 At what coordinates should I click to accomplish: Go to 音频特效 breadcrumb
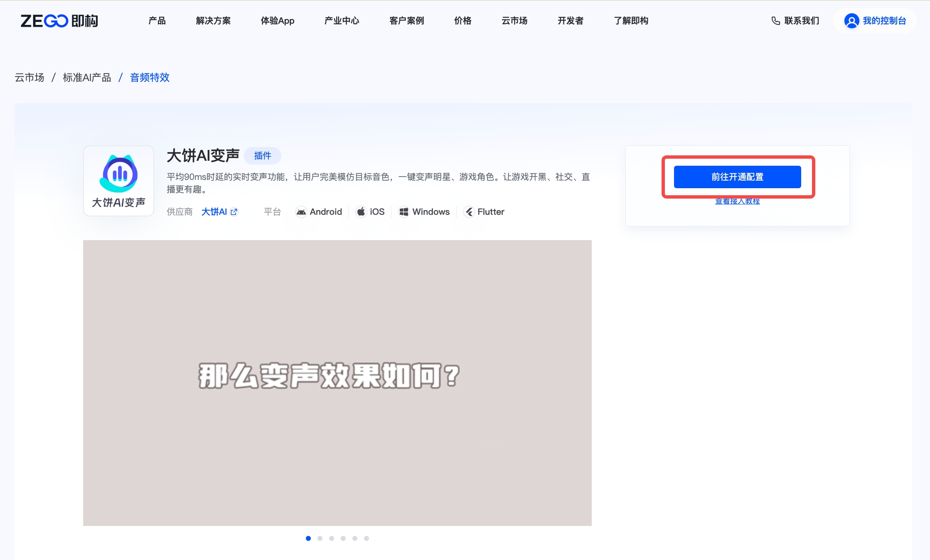point(150,78)
